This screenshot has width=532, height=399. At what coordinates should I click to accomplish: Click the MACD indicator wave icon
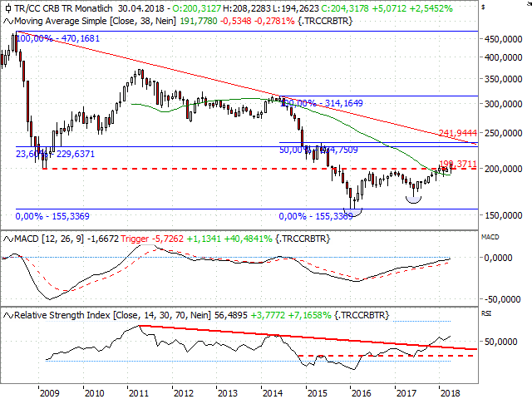[x=8, y=239]
